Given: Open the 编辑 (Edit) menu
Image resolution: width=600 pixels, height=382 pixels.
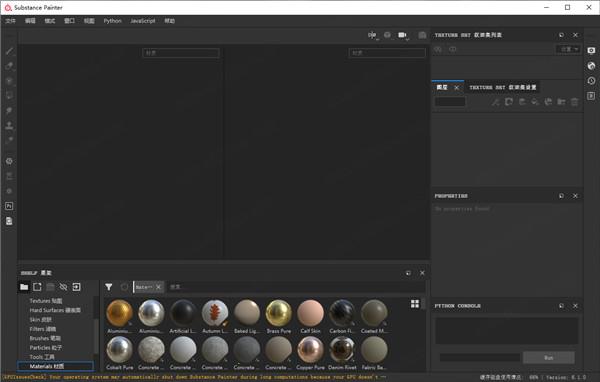Looking at the screenshot, I should [30, 21].
